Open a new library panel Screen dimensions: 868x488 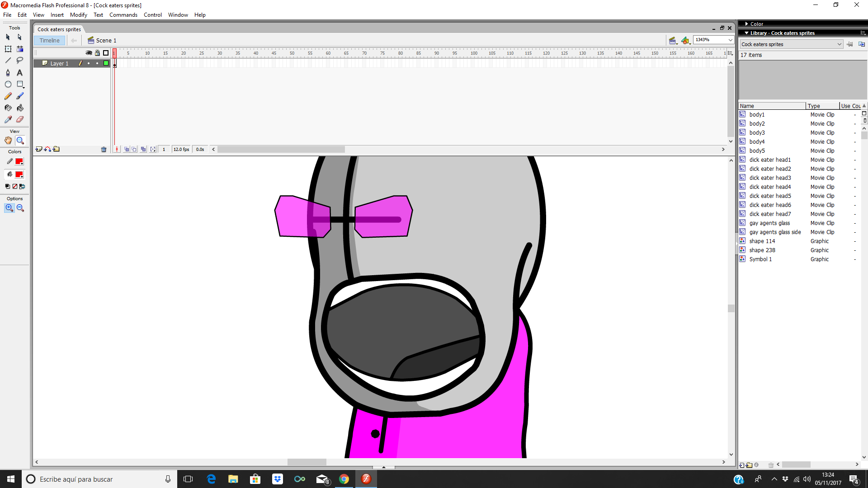[x=862, y=44]
